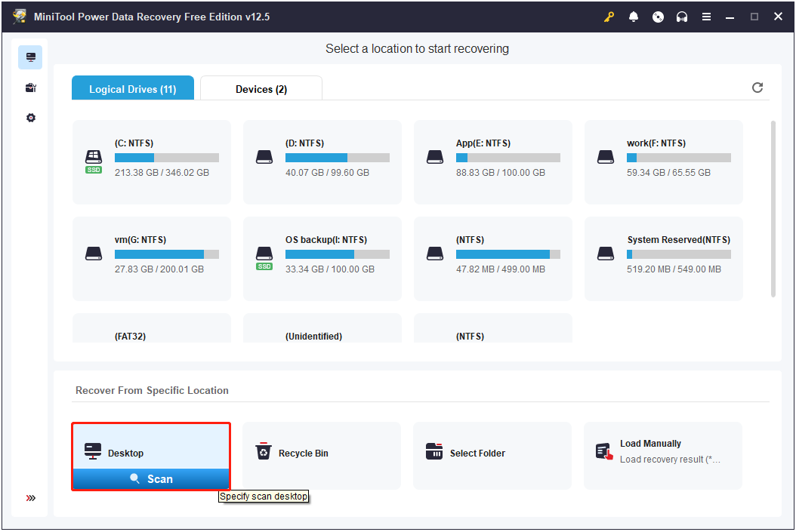Image resolution: width=796 pixels, height=532 pixels.
Task: Click the vm(G:) drive usage bar
Action: tap(166, 254)
